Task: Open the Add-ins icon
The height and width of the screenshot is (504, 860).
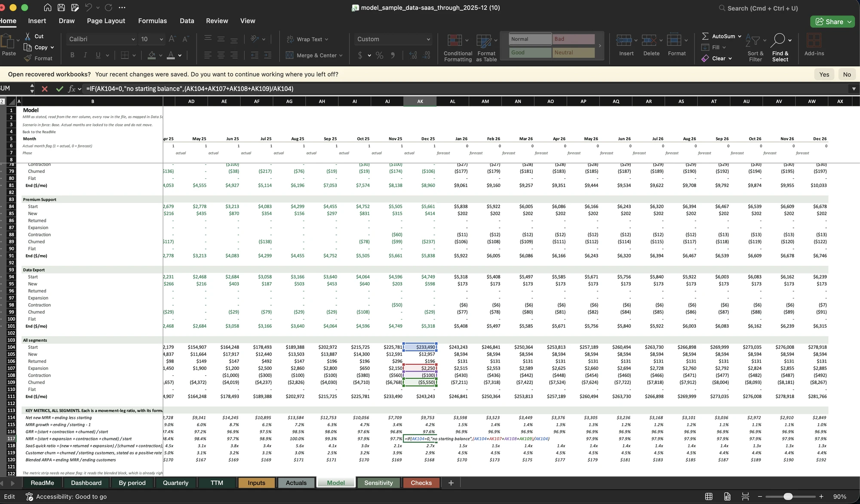Action: [814, 40]
